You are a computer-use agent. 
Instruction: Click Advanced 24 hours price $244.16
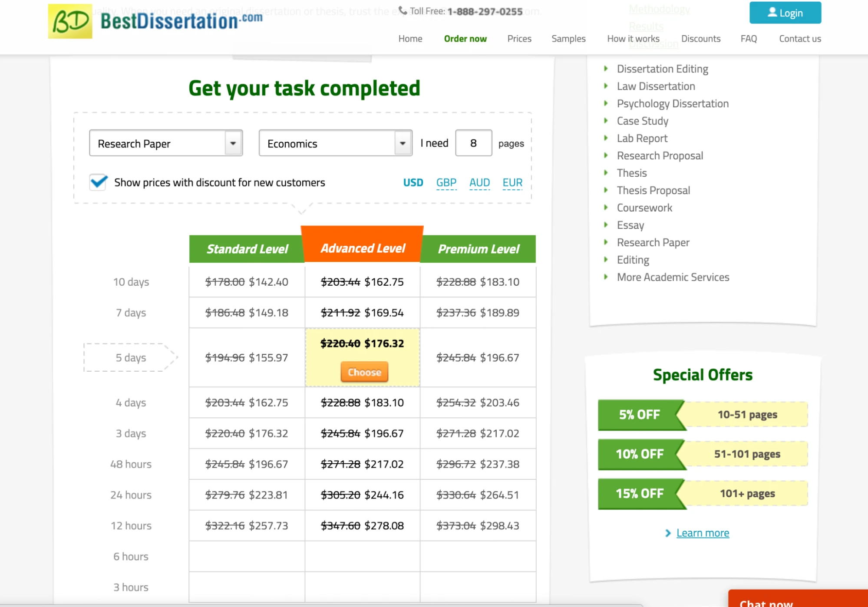coord(384,495)
